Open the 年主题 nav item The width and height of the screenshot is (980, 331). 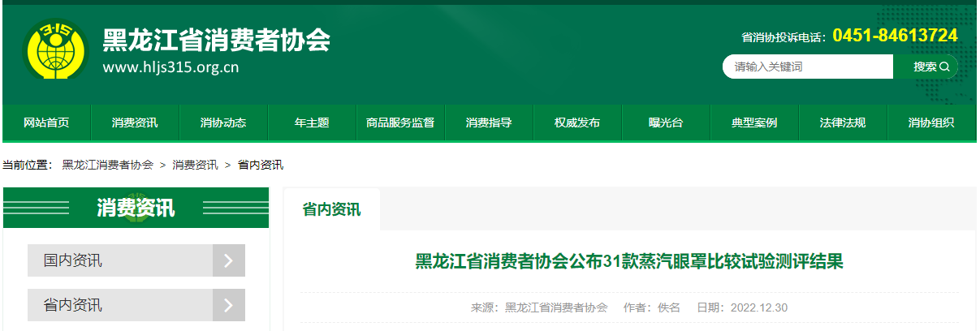click(x=312, y=123)
